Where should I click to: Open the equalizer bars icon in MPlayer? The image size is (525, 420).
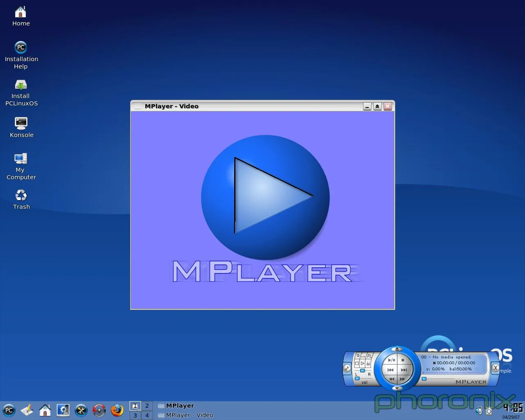coord(368,363)
